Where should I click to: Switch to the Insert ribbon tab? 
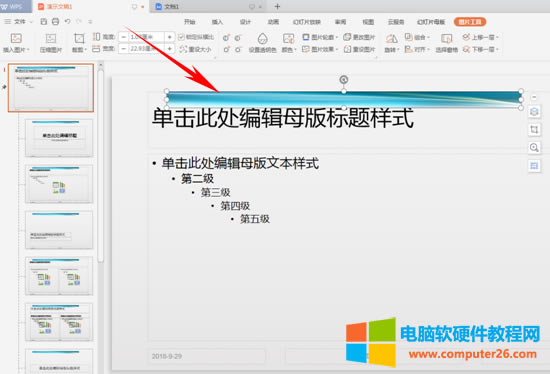pyautogui.click(x=217, y=22)
